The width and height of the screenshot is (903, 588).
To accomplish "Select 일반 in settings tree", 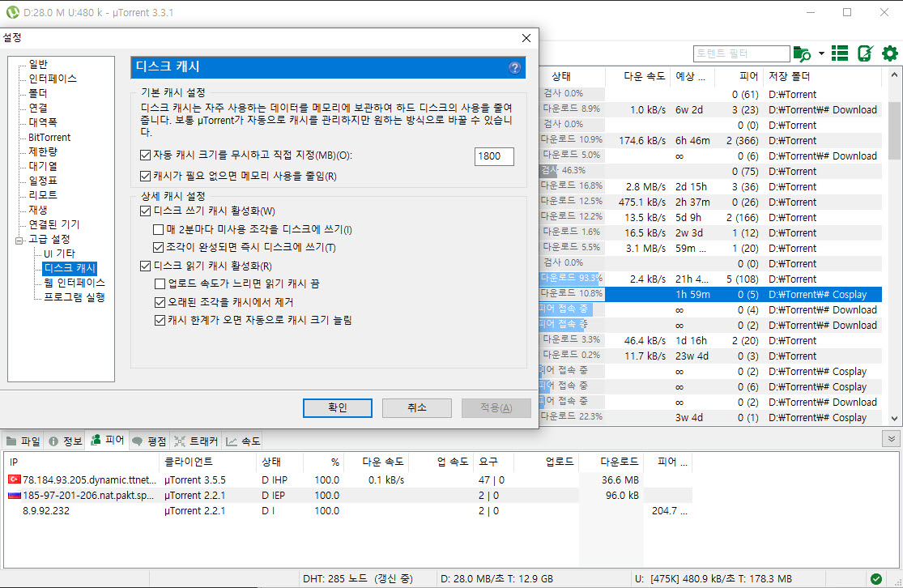I will coord(39,65).
